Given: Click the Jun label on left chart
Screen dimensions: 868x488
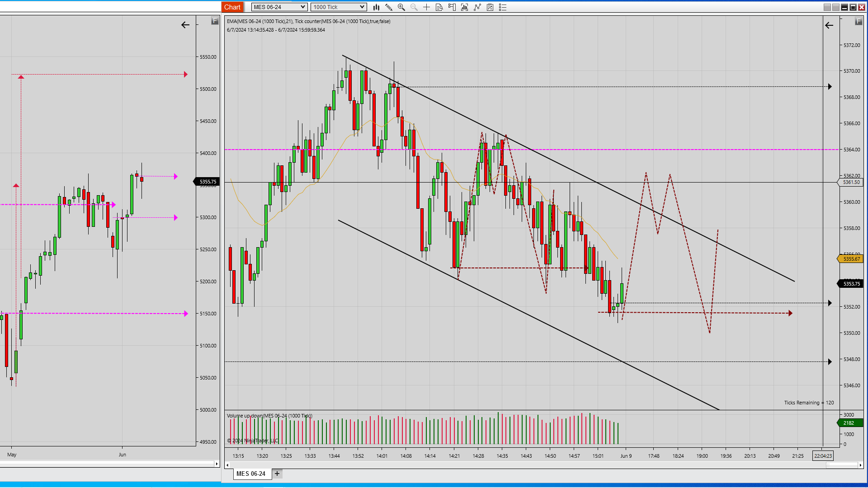Looking at the screenshot, I should pos(123,455).
